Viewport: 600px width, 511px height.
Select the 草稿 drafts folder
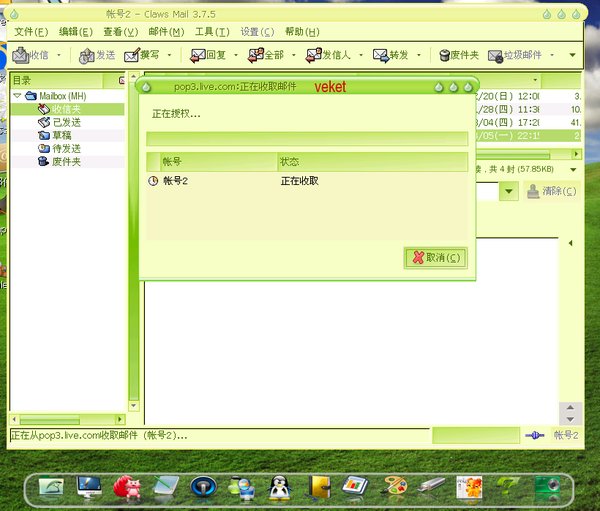point(67,136)
